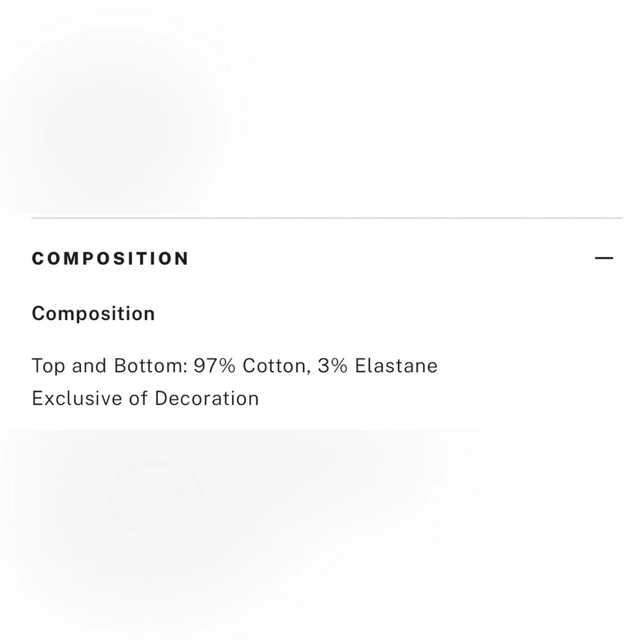Click the letter 'C' starting COMPOSITION header
Viewport: 644px width, 644px height.
[38, 259]
